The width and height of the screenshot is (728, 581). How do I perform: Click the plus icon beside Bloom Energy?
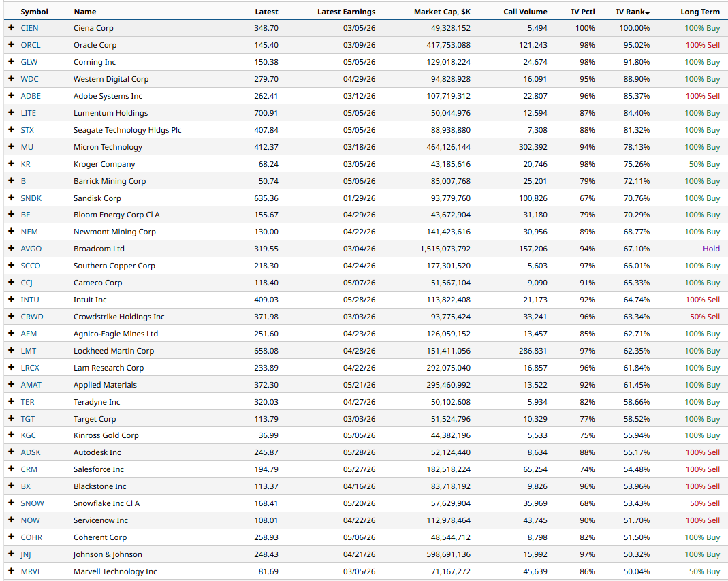[x=12, y=214]
